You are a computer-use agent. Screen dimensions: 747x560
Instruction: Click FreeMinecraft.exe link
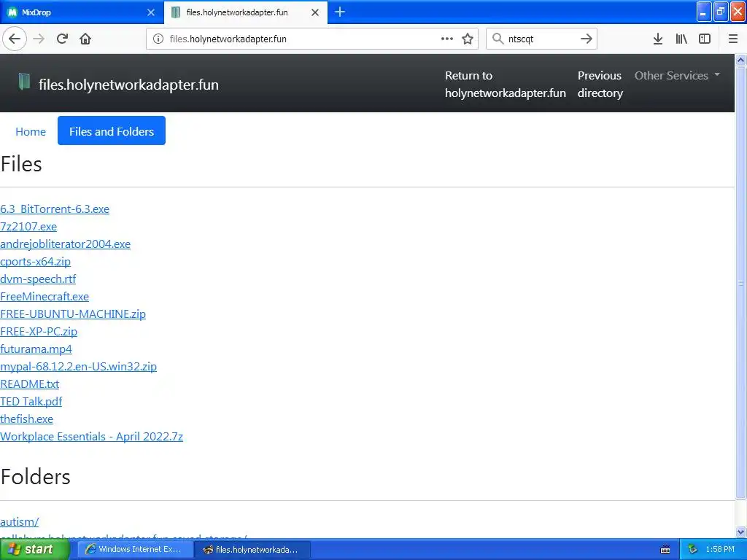coord(44,297)
